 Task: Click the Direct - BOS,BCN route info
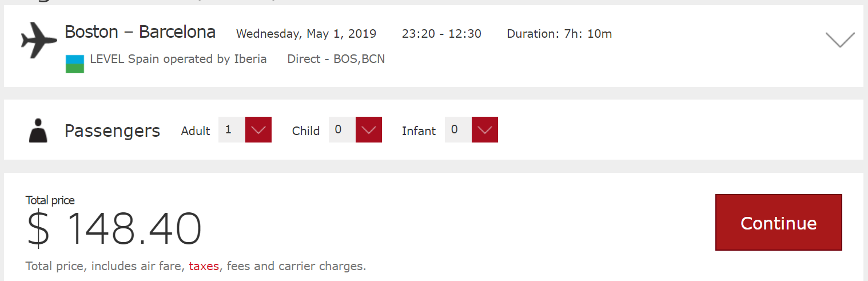pos(336,59)
